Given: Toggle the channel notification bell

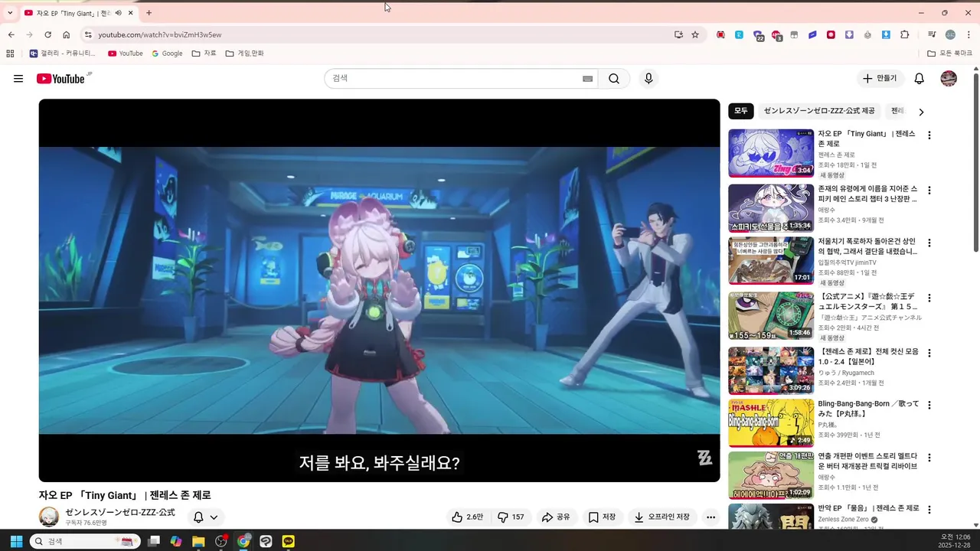Looking at the screenshot, I should pos(198,517).
